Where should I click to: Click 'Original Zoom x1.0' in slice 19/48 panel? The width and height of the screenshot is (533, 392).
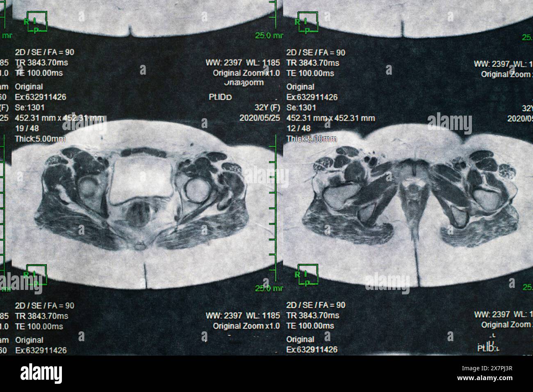246,73
